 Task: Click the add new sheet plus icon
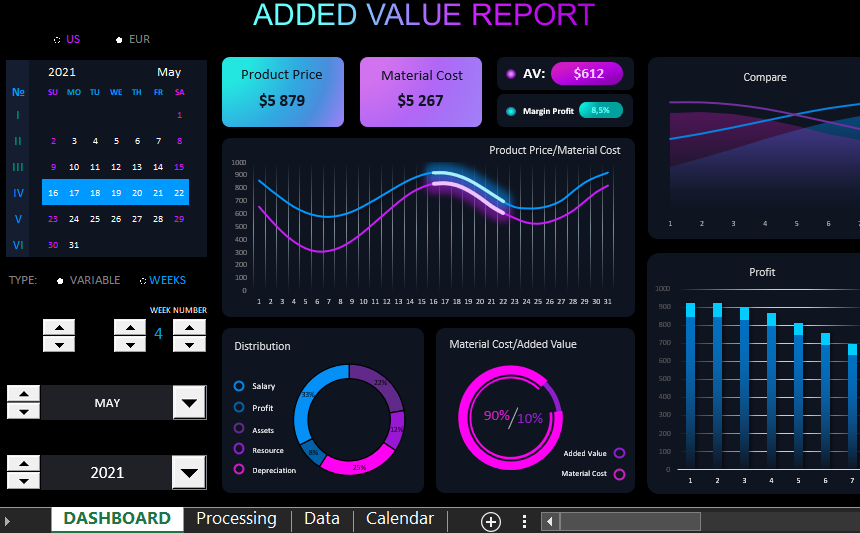coord(491,521)
